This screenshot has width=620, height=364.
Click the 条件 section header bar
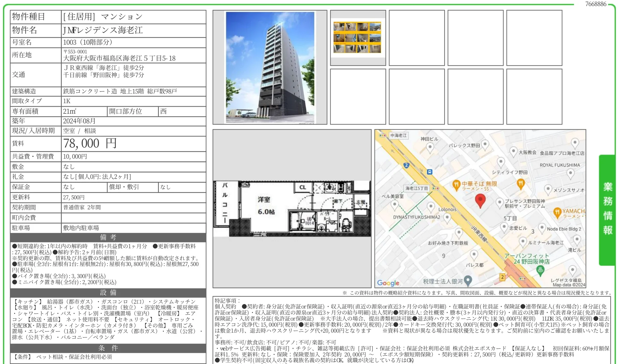pyautogui.click(x=108, y=348)
